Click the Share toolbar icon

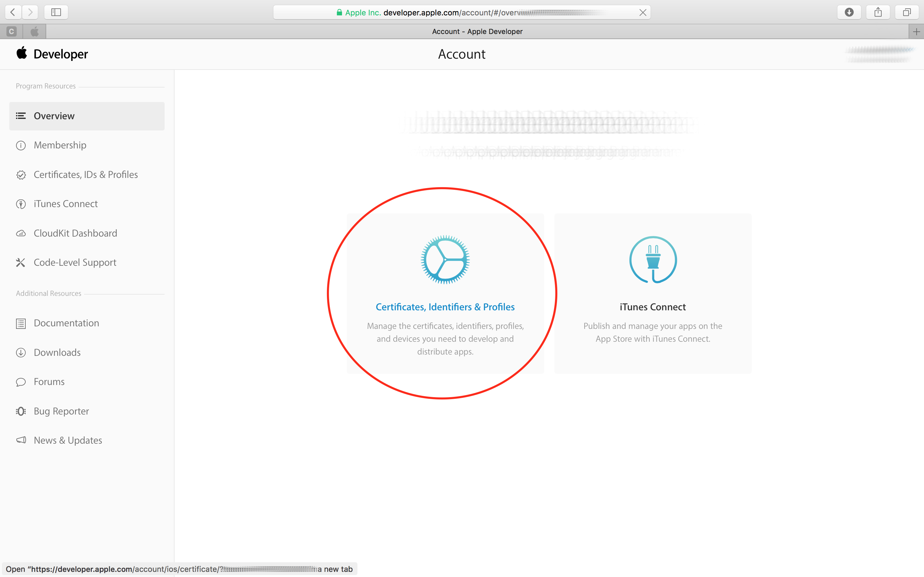878,12
